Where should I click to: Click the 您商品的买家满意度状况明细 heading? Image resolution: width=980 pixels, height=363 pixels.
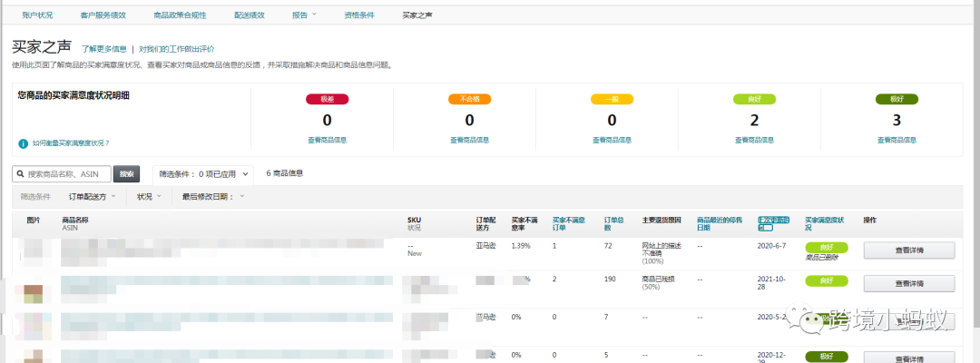73,96
